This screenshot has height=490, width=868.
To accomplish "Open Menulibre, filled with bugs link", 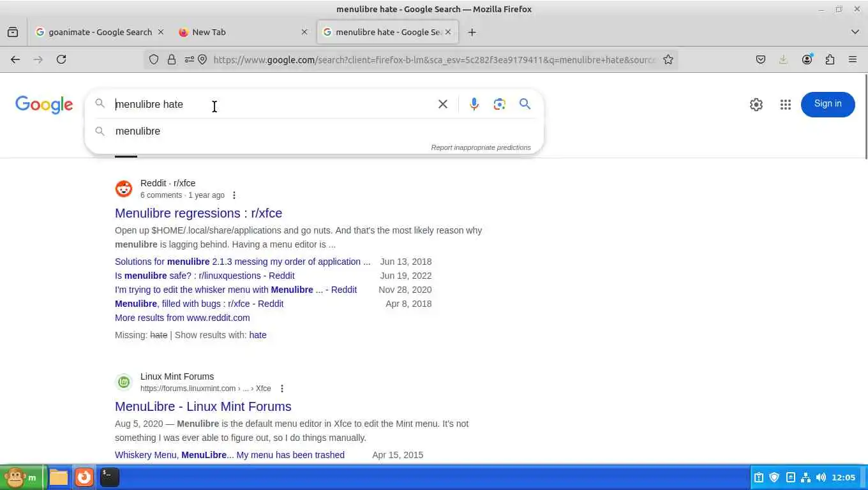I will click(x=199, y=304).
